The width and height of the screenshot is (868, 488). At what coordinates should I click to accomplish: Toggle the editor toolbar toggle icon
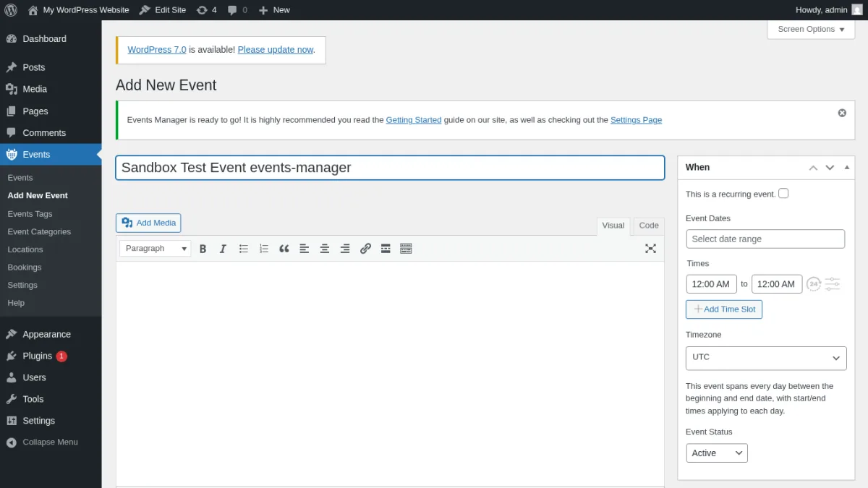click(x=406, y=249)
